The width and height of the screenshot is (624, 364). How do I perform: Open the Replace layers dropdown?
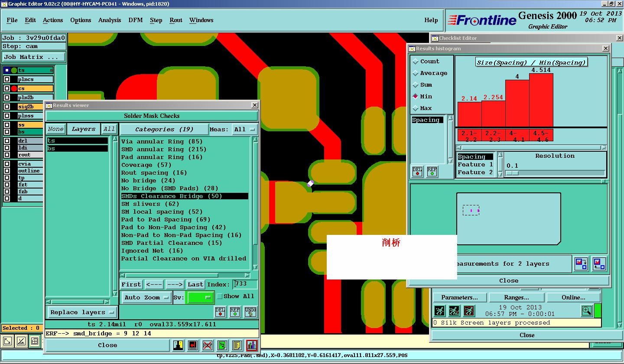coord(81,312)
